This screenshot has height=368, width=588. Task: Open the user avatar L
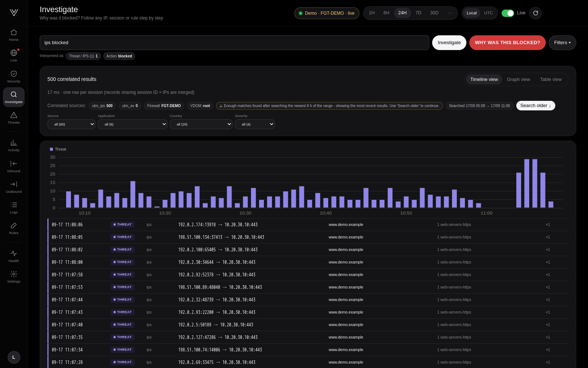14,357
